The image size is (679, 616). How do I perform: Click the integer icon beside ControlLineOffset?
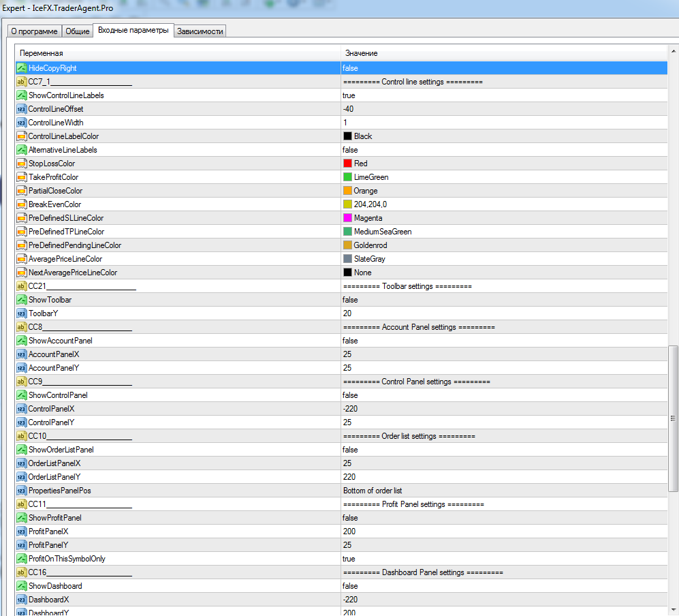pos(21,109)
